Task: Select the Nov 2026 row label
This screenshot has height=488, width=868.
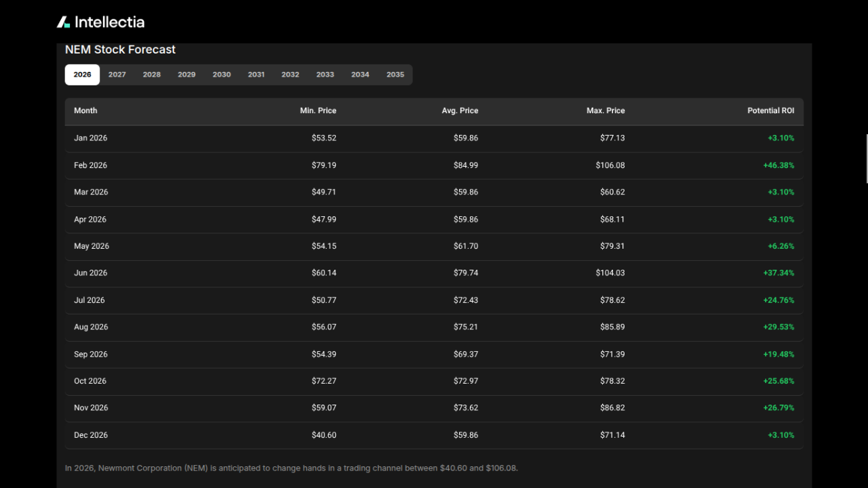Action: click(91, 408)
